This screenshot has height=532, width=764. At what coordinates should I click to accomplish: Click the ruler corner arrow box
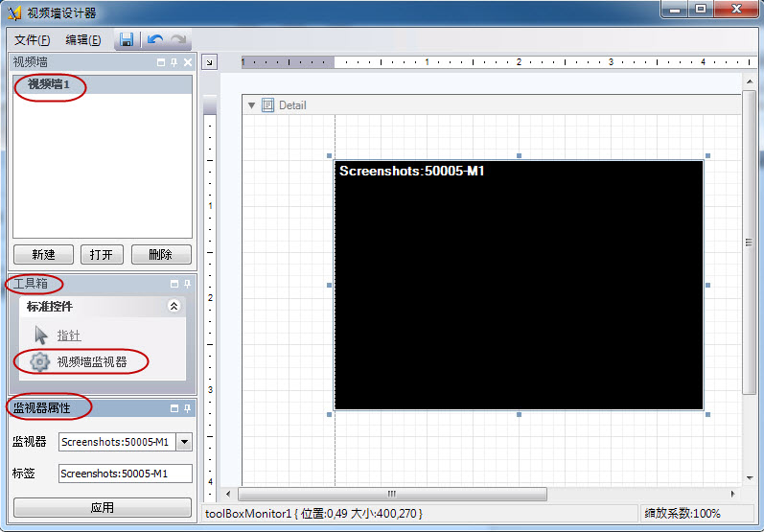coord(211,62)
